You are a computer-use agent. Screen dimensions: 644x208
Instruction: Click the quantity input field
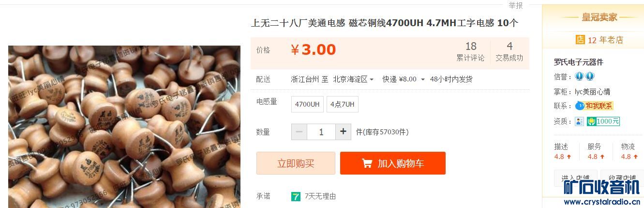coord(321,131)
